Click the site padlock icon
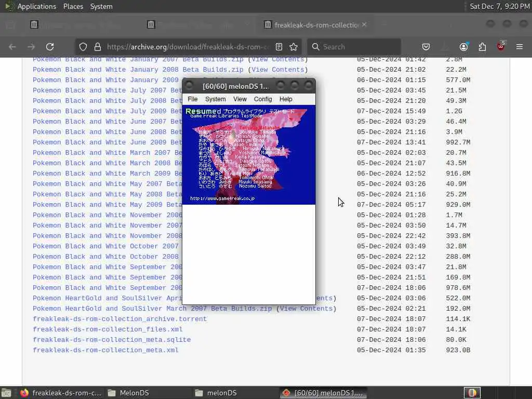 [x=97, y=47]
